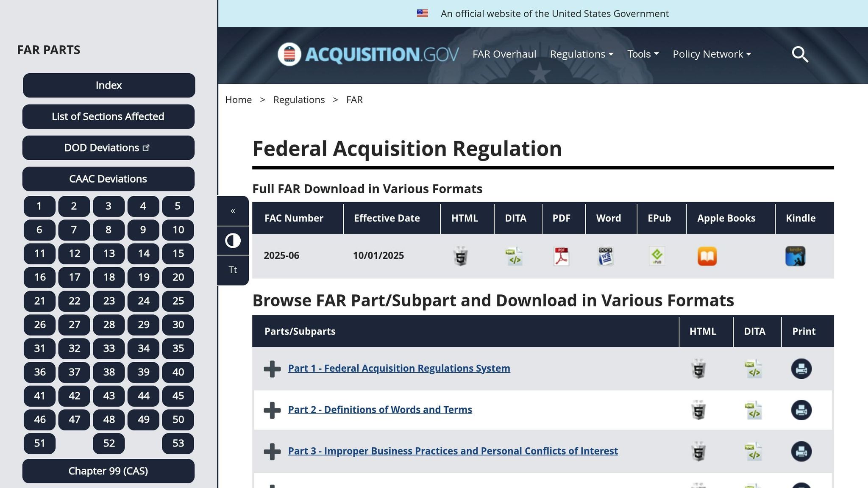Open the List of Sections Affected
868x488 pixels.
[108, 116]
